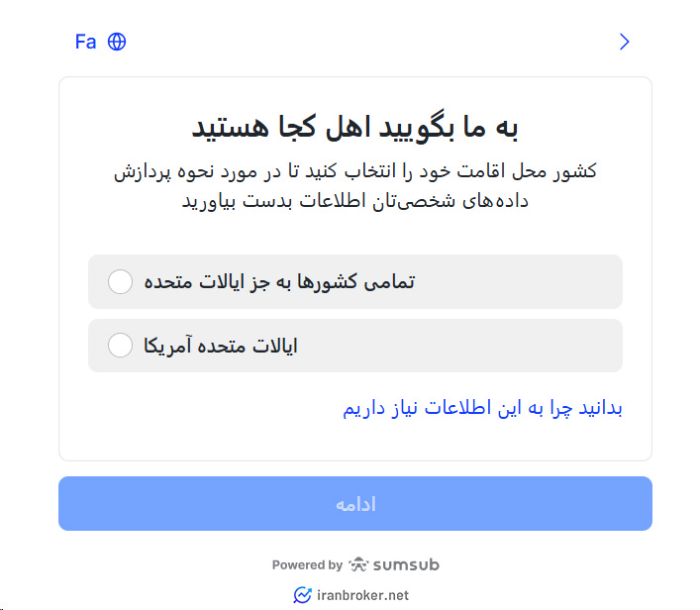Select the ایالات متحده آمریکا radio button
Image resolution: width=700 pixels, height=610 pixels.
tap(120, 346)
